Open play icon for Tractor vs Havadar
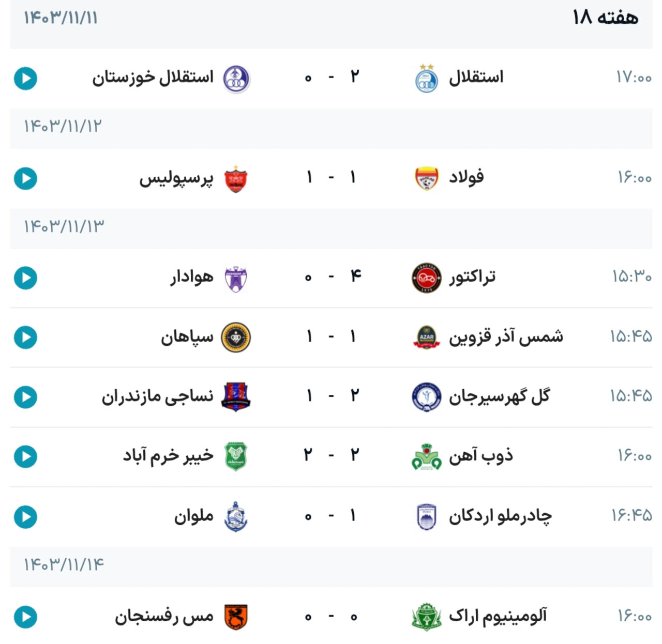662x644 pixels. pos(25,278)
